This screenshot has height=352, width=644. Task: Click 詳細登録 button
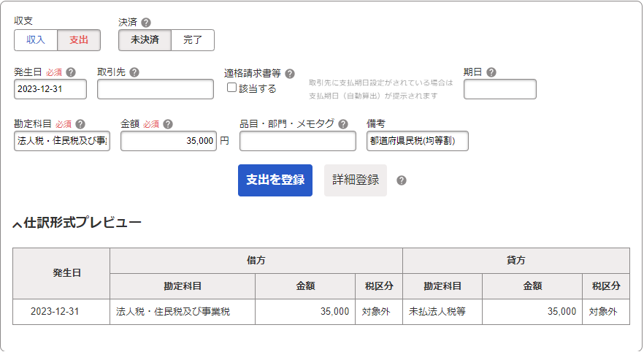(x=356, y=180)
